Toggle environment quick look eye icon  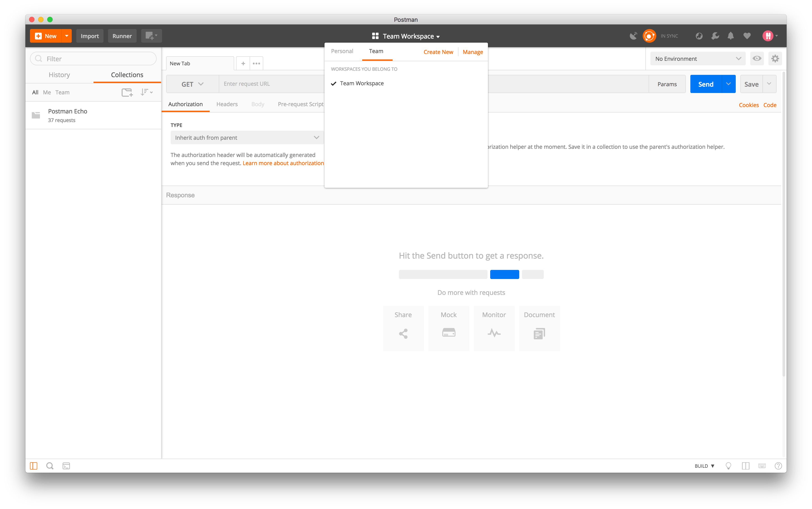click(757, 59)
